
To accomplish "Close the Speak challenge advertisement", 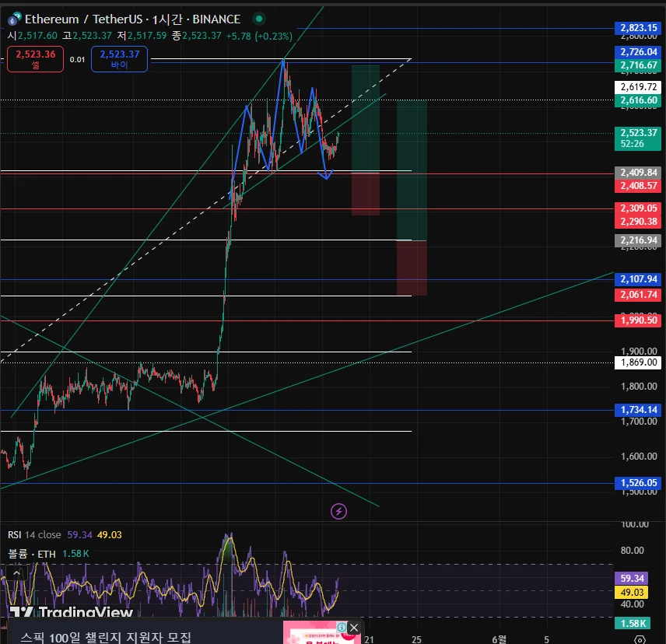I will click(x=354, y=628).
